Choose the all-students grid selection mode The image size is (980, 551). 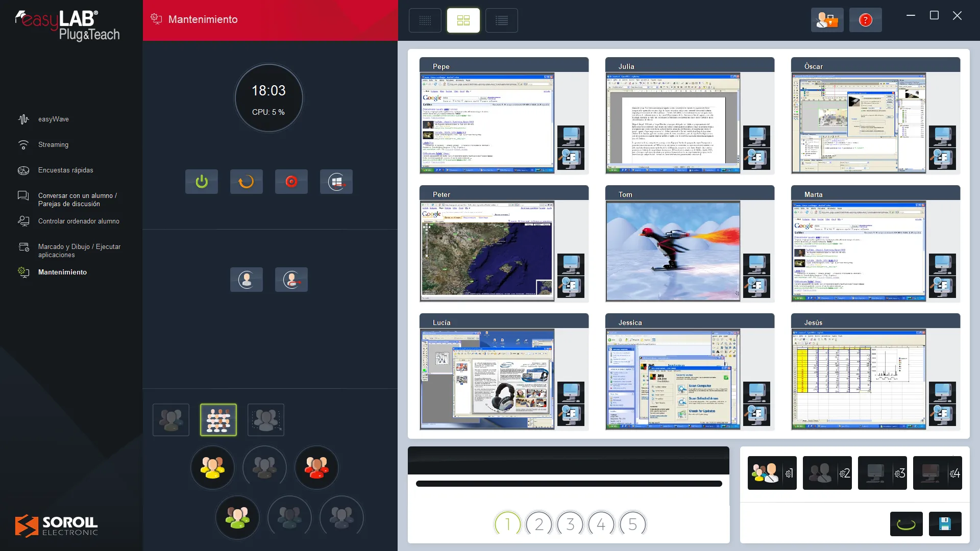tap(218, 420)
